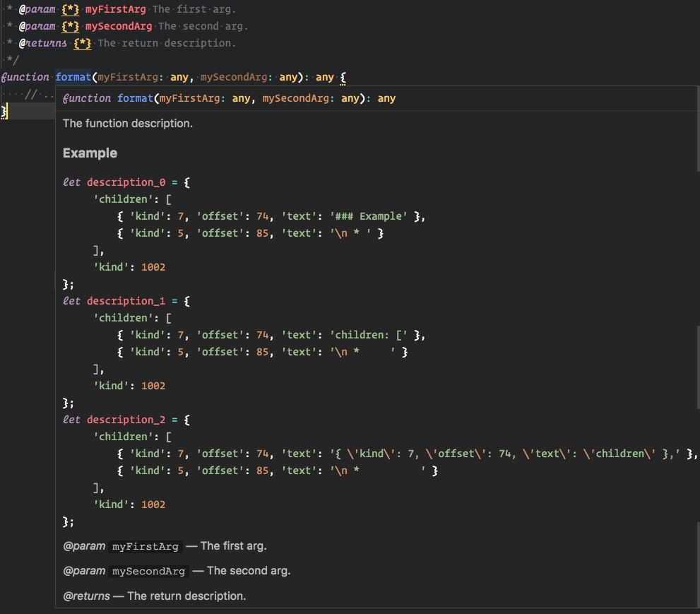Select the @returns tag in the doc comment
The height and width of the screenshot is (614, 700).
coord(42,43)
